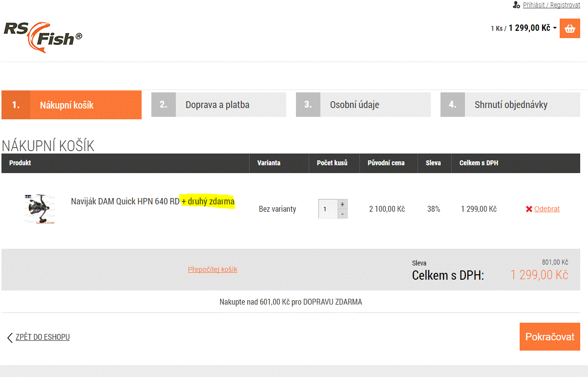
Task: Increase quantity with the plus stepper
Action: click(342, 204)
